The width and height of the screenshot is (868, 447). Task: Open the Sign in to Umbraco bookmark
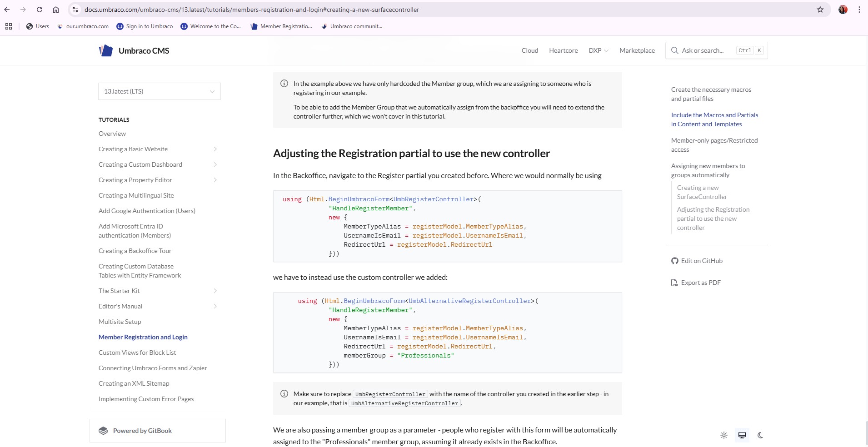145,26
